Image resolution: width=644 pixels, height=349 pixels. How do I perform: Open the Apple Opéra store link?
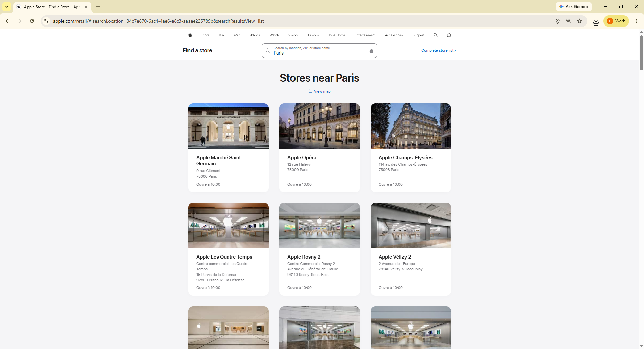pyautogui.click(x=302, y=158)
